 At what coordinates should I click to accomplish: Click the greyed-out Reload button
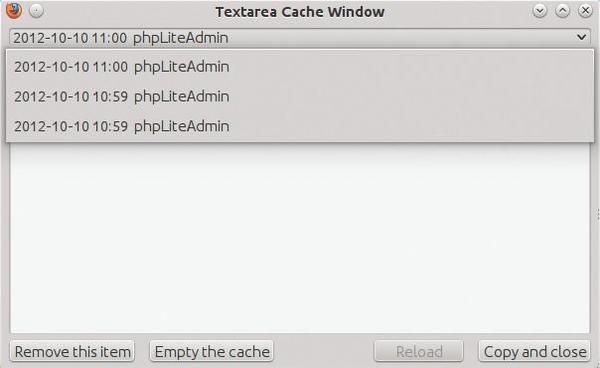[419, 351]
